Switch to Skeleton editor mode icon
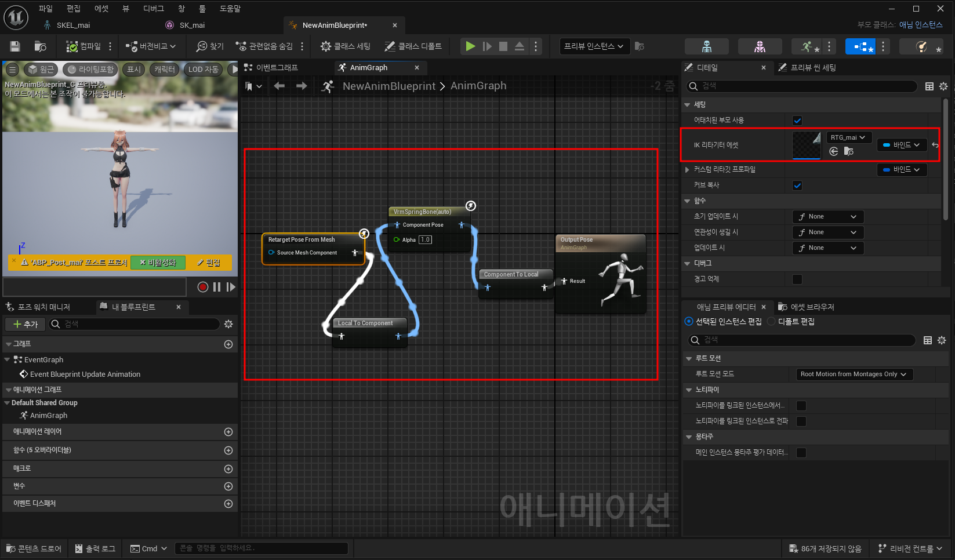The height and width of the screenshot is (560, 955). point(706,46)
